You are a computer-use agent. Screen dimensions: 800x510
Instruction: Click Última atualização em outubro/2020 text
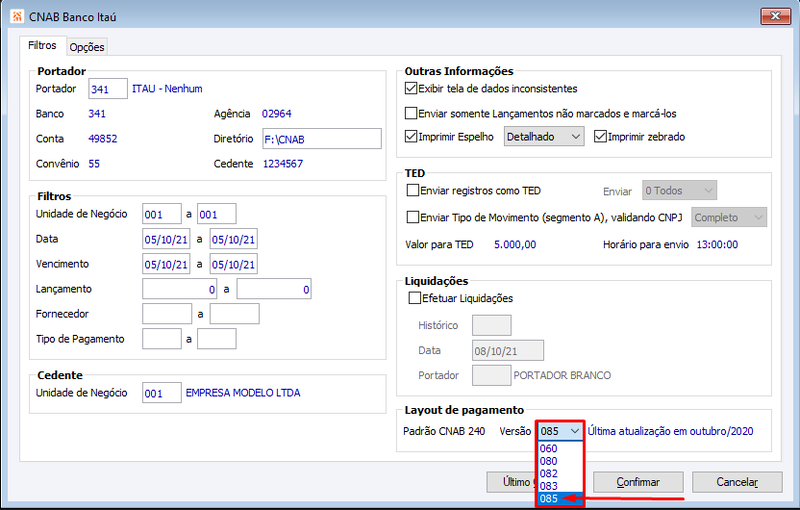click(670, 431)
